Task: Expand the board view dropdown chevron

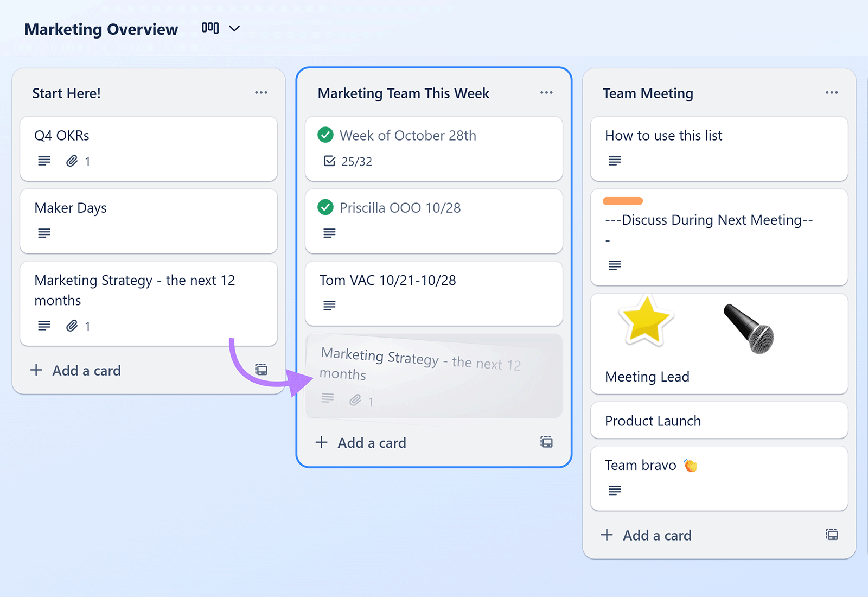Action: click(234, 29)
